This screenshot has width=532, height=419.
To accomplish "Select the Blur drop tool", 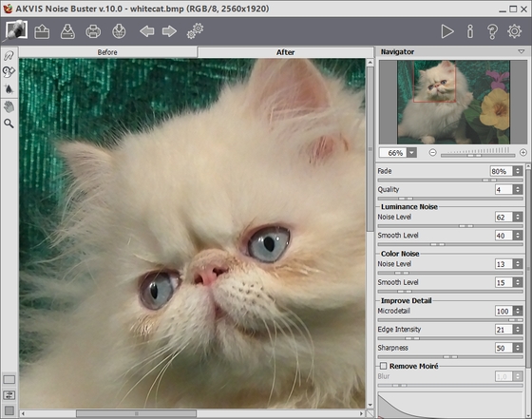I will [x=9, y=89].
